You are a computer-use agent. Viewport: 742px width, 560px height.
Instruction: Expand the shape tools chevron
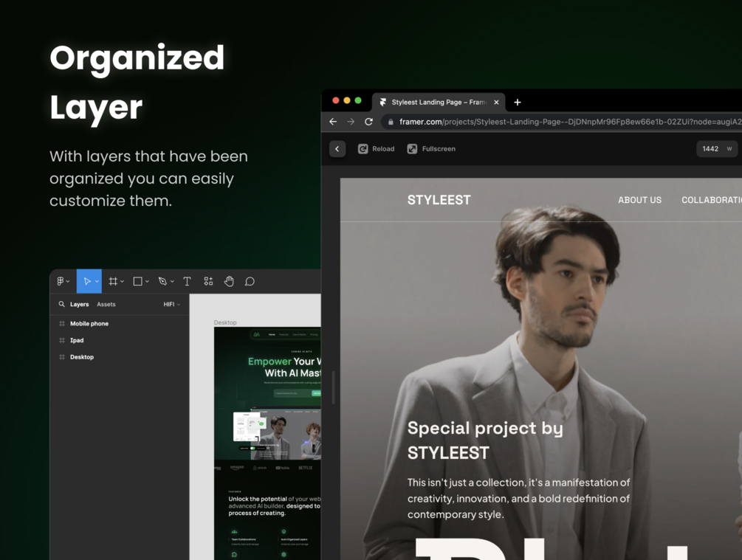147,281
